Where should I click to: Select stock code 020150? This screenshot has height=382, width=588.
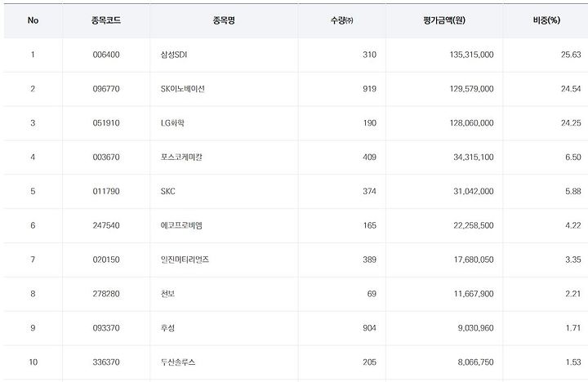pyautogui.click(x=106, y=260)
